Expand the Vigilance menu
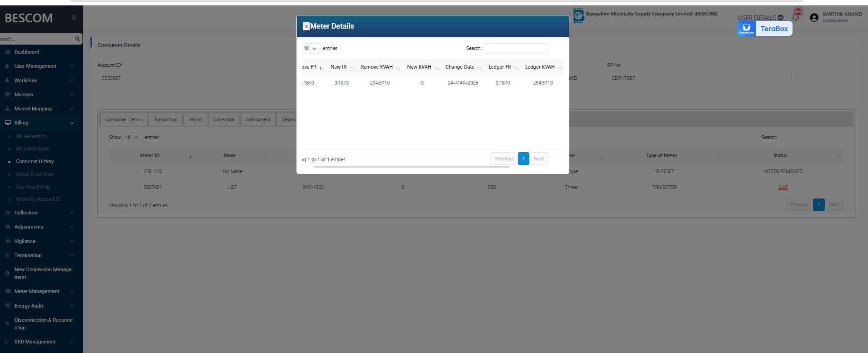This screenshot has height=353, width=868. click(39, 241)
